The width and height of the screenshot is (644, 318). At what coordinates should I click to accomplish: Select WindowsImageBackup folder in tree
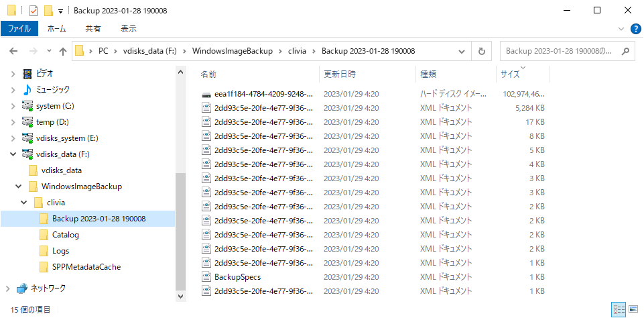tap(82, 187)
